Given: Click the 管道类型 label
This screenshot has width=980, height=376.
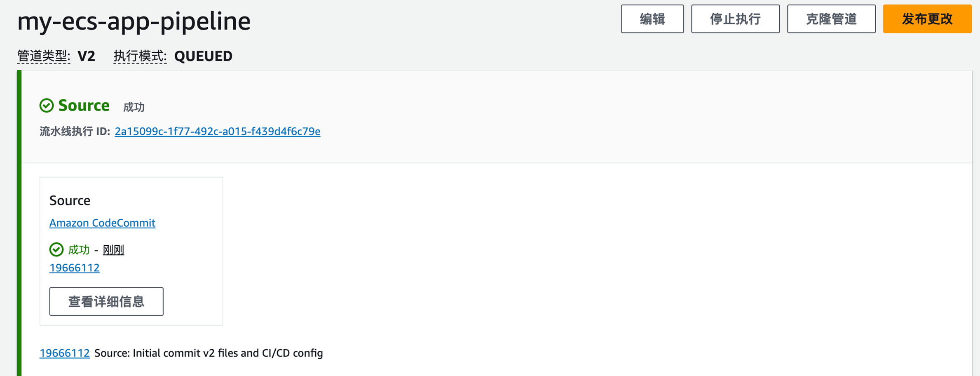Looking at the screenshot, I should pos(43,56).
